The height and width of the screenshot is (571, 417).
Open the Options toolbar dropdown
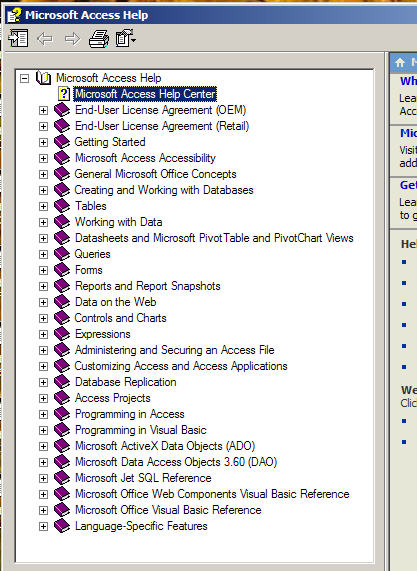(126, 38)
